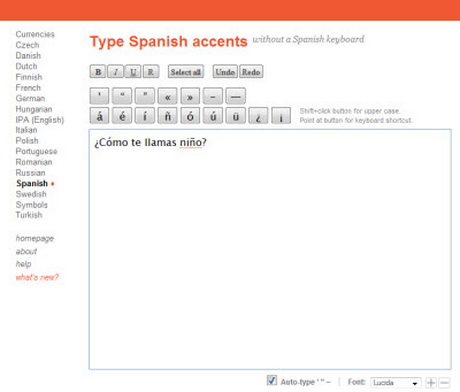Click the Type Spanish accents heading
460x392 pixels.
point(169,42)
